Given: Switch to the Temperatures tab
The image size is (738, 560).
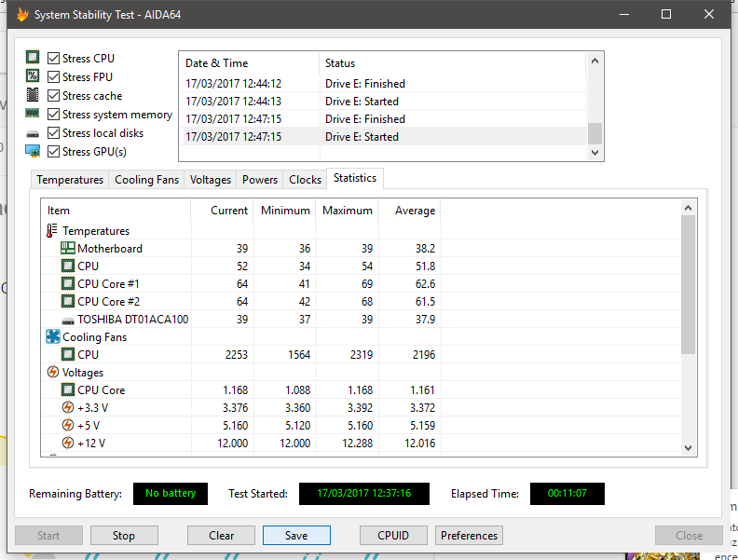Looking at the screenshot, I should (70, 180).
